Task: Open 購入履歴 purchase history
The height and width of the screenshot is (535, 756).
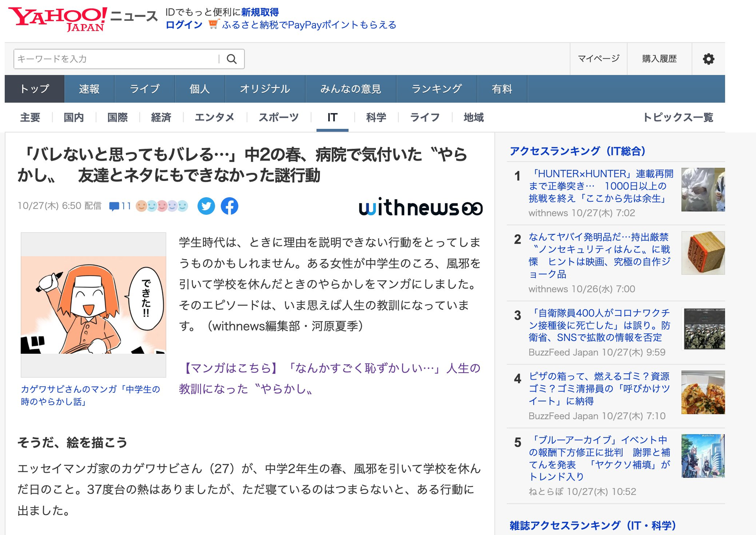Action: (x=659, y=59)
